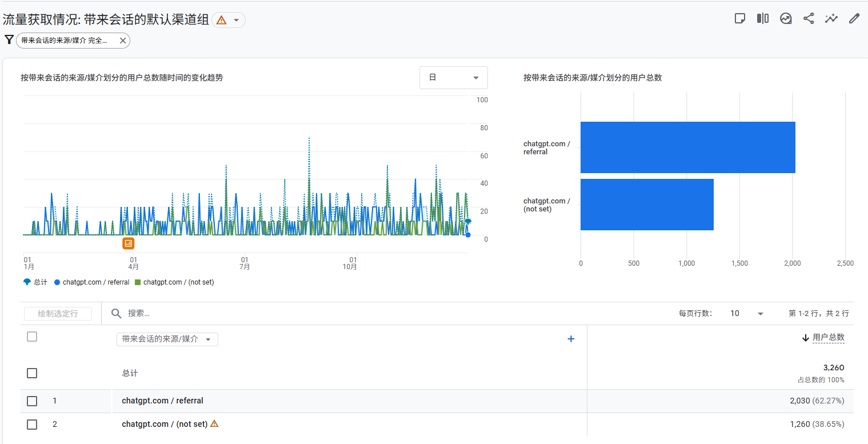Sort by the 用户总数 column header
This screenshot has height=444, width=868.
(828, 338)
